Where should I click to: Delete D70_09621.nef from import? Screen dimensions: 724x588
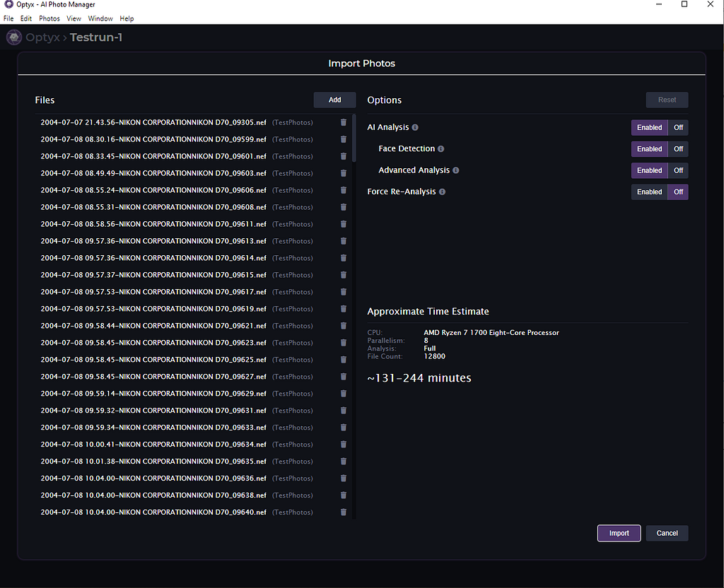(x=343, y=325)
